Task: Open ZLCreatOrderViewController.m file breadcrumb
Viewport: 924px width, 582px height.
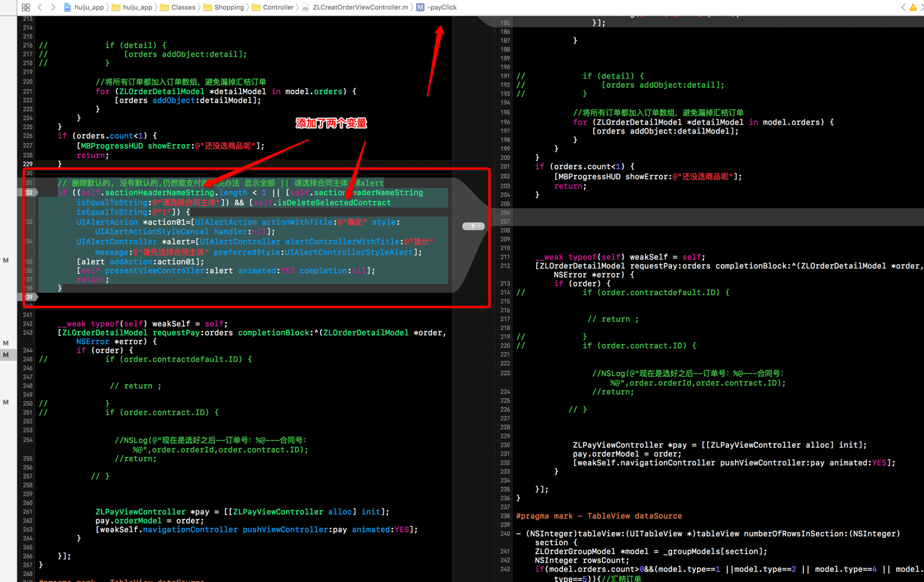Action: coord(355,7)
